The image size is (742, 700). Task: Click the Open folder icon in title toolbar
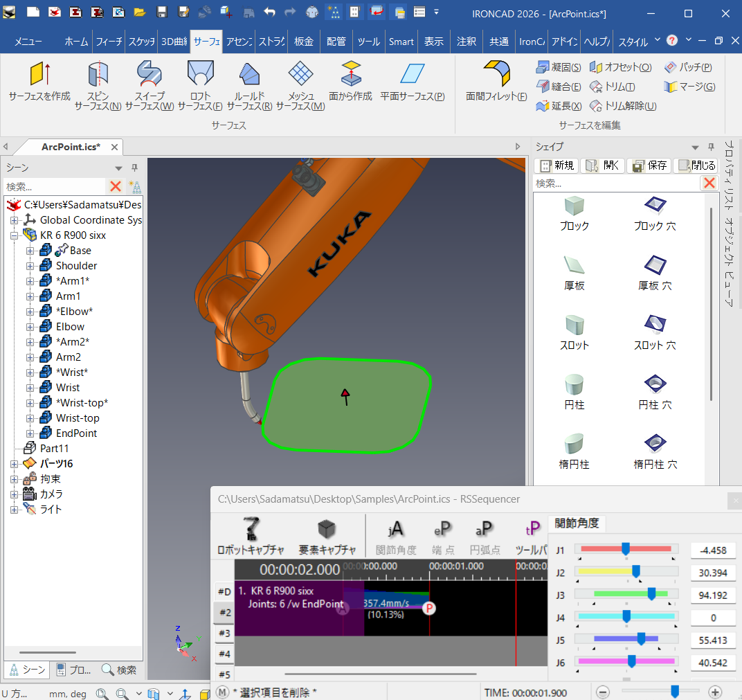[140, 12]
